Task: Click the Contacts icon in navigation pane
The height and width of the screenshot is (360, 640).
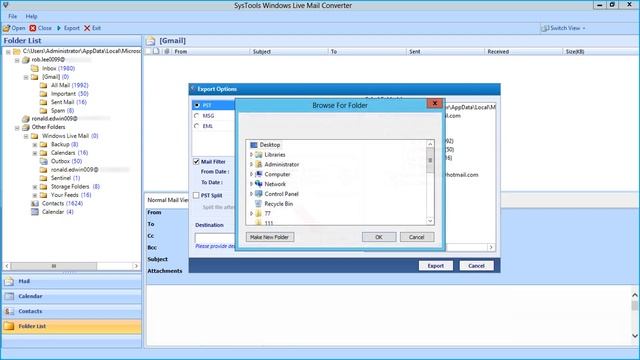Action: pyautogui.click(x=9, y=311)
